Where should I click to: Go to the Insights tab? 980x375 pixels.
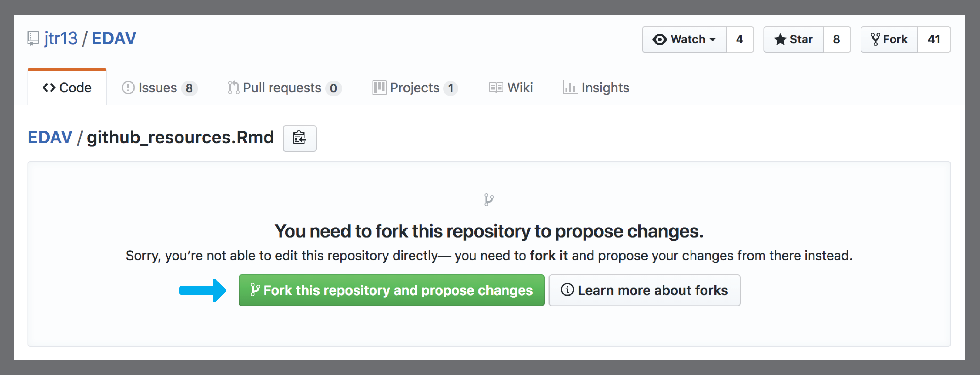(x=596, y=88)
